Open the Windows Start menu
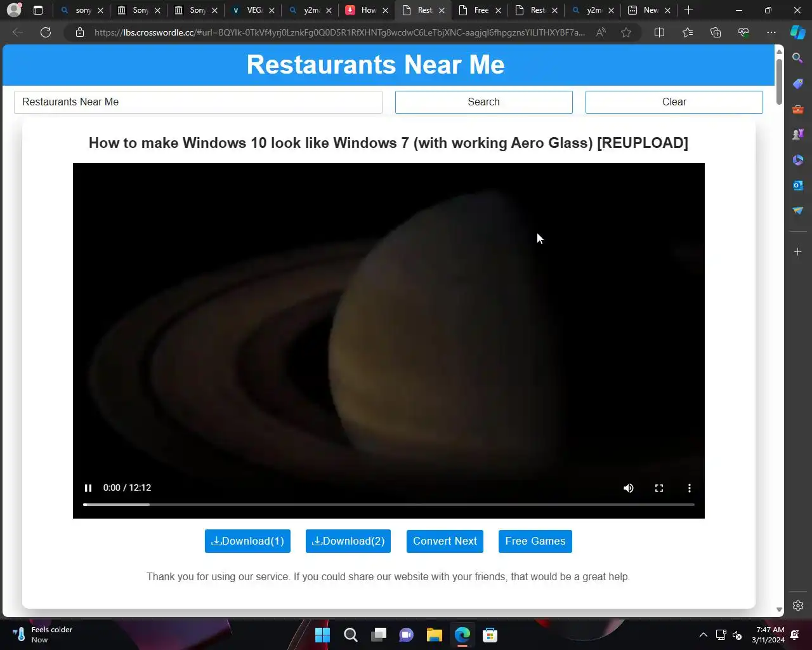Image resolution: width=812 pixels, height=650 pixels. tap(322, 635)
